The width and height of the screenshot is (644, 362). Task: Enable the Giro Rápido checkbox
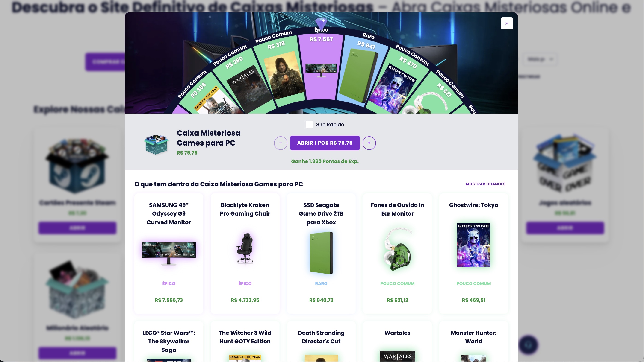tap(309, 124)
